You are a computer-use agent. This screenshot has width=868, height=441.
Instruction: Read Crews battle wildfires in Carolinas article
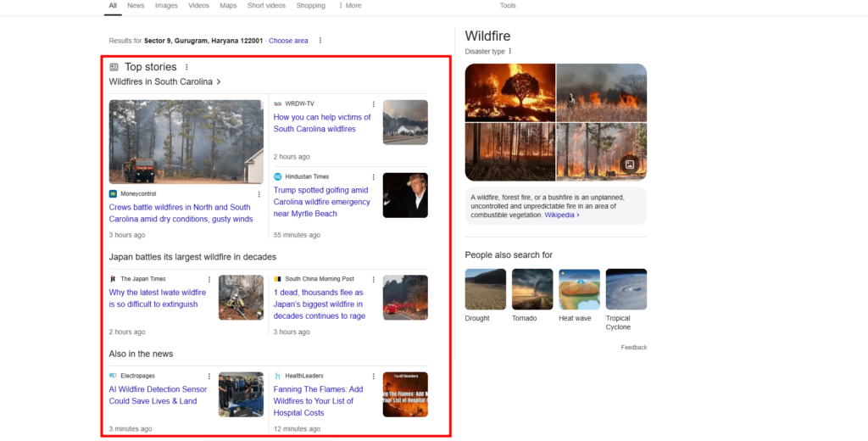tap(181, 214)
